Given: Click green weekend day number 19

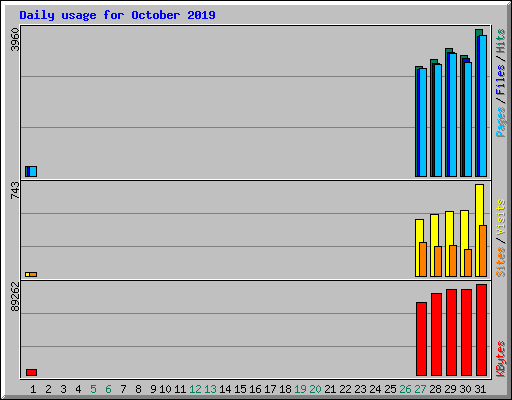Looking at the screenshot, I should click(x=300, y=389).
